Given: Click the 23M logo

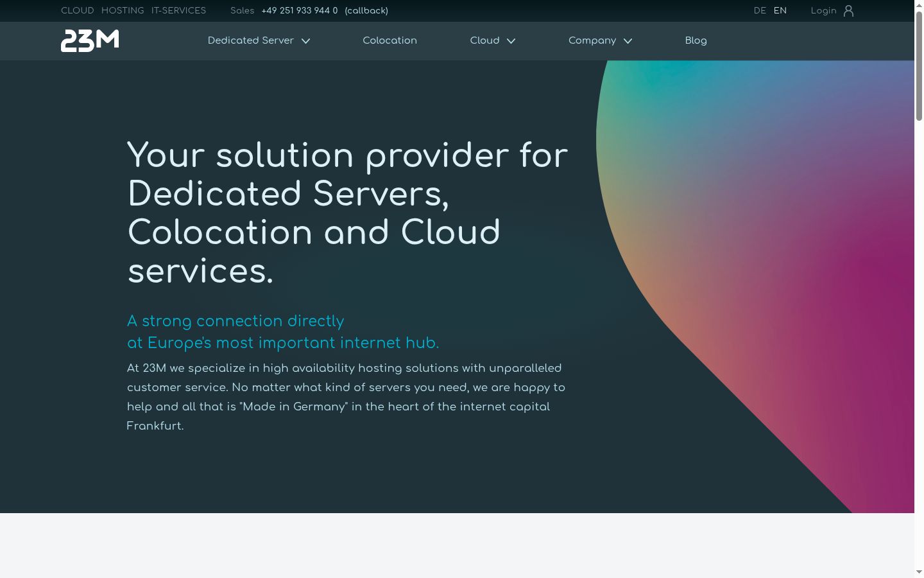Looking at the screenshot, I should click(x=90, y=40).
